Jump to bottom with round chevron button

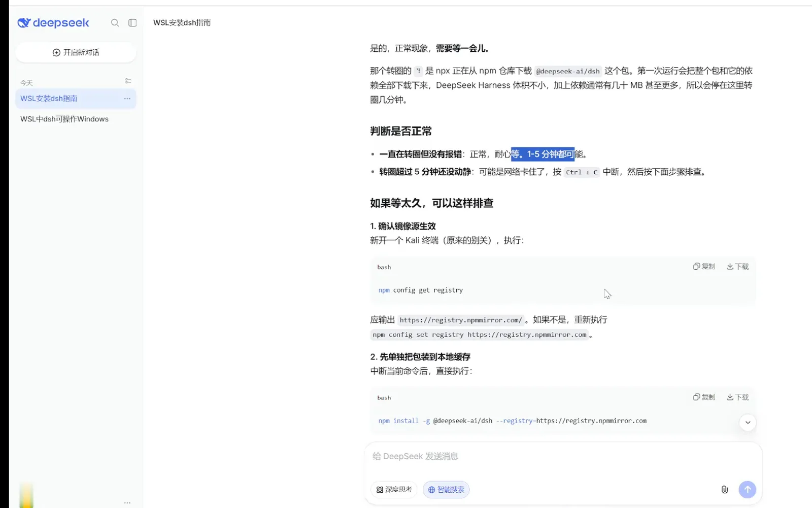click(x=748, y=422)
